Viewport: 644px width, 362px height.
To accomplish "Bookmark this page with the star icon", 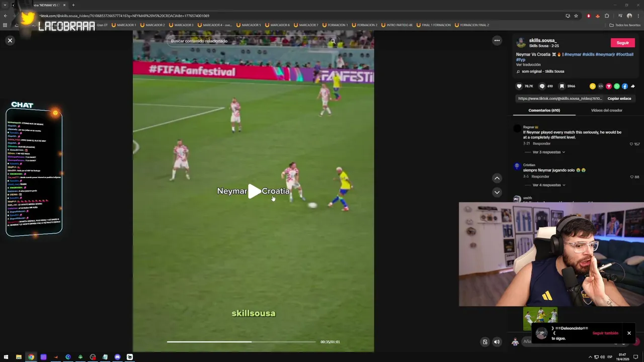I will (576, 16).
